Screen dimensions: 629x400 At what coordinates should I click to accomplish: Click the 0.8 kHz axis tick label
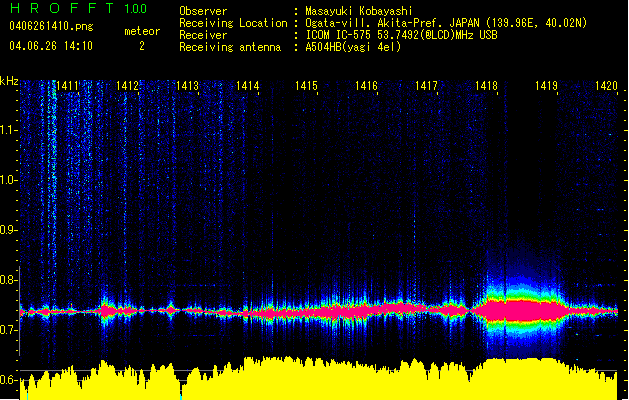coord(8,280)
